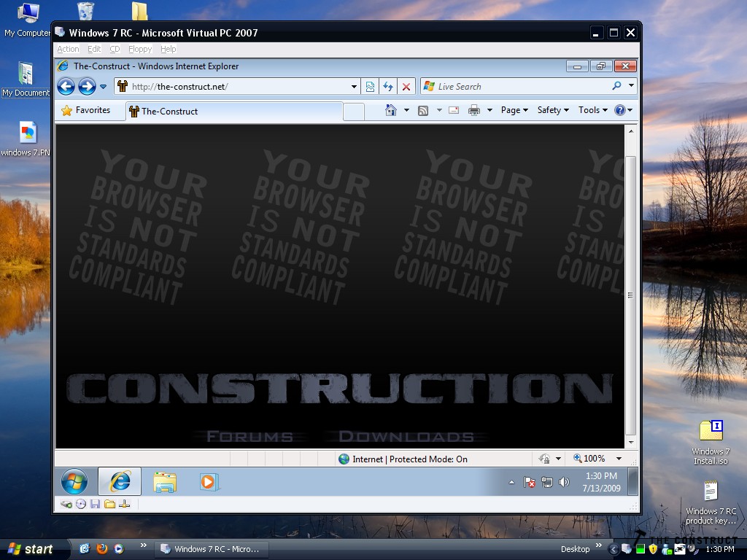Click the 100% zoom level button
The width and height of the screenshot is (747, 560).
pos(589,459)
